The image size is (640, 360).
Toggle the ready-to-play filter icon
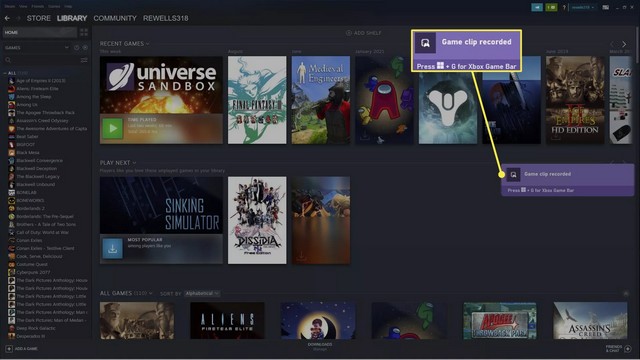pyautogui.click(x=85, y=48)
